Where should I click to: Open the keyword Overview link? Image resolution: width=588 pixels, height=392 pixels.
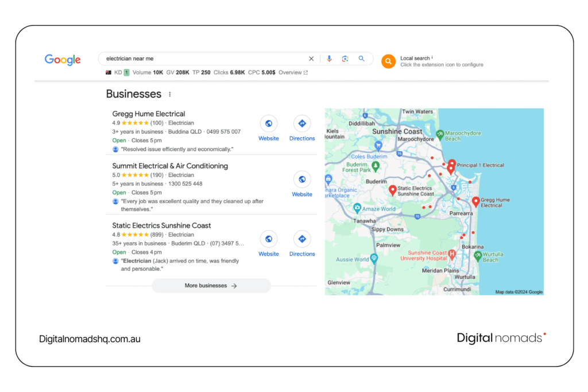pyautogui.click(x=293, y=72)
